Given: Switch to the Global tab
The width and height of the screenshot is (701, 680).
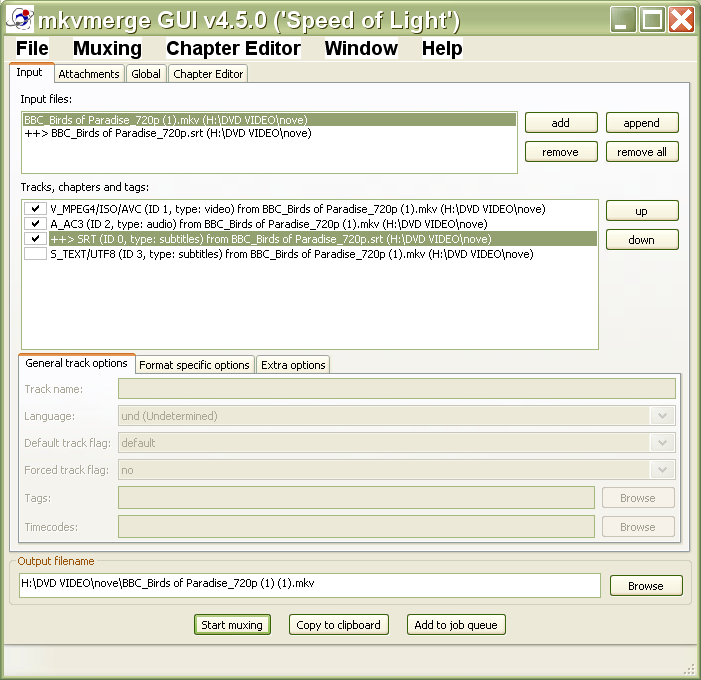Looking at the screenshot, I should coord(146,74).
